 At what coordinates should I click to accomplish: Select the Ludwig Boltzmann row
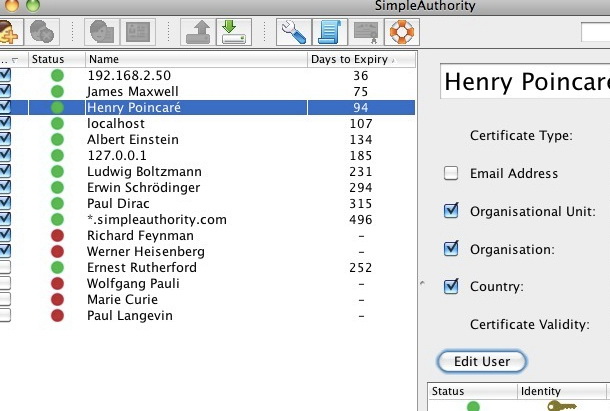point(208,171)
